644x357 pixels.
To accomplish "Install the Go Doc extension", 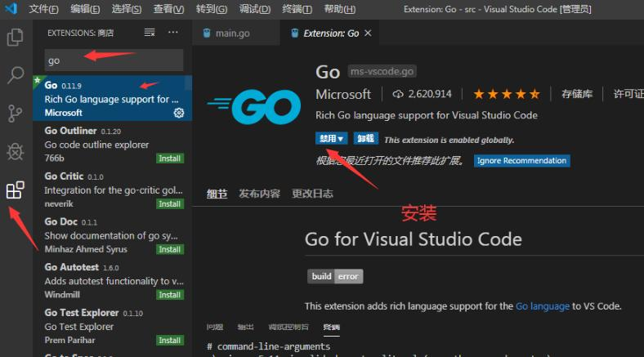I will click(x=170, y=249).
